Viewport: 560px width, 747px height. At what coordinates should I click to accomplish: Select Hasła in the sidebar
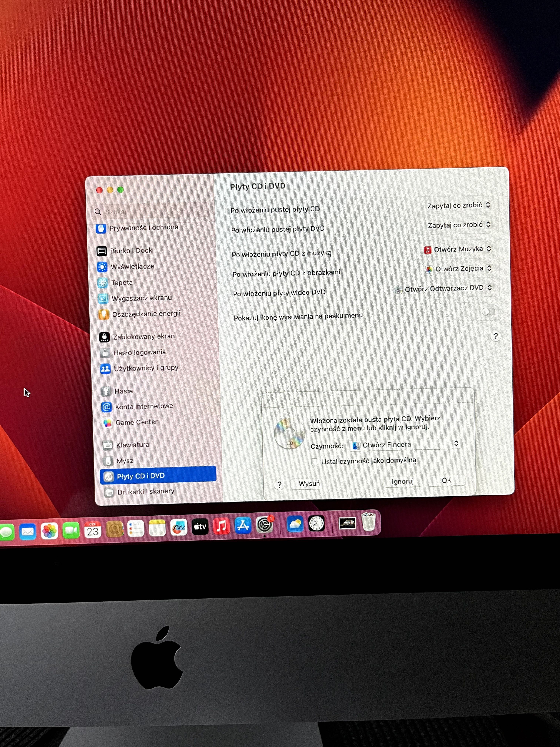pyautogui.click(x=117, y=391)
